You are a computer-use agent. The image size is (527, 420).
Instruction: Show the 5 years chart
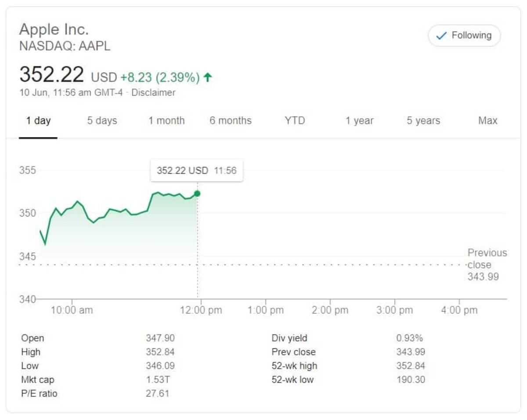coord(423,121)
